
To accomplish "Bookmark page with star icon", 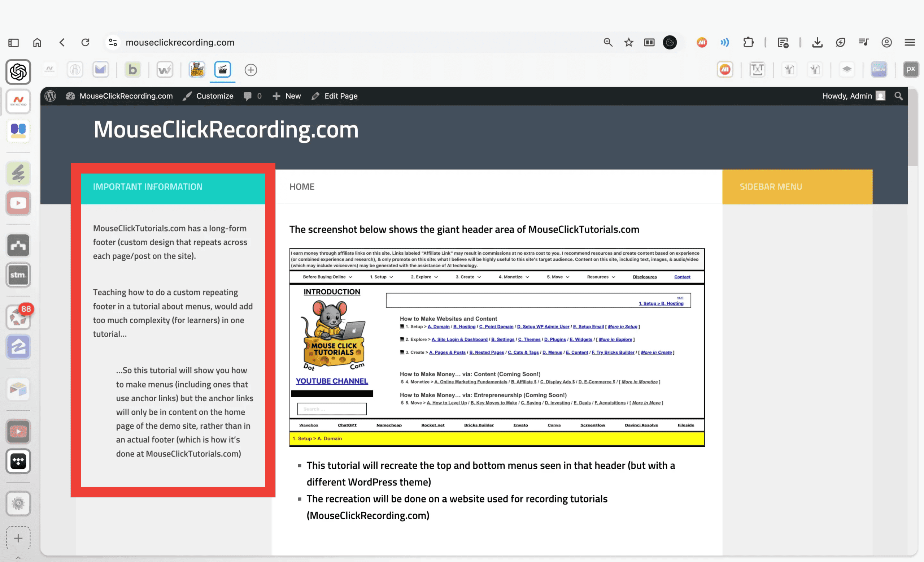I will tap(628, 42).
